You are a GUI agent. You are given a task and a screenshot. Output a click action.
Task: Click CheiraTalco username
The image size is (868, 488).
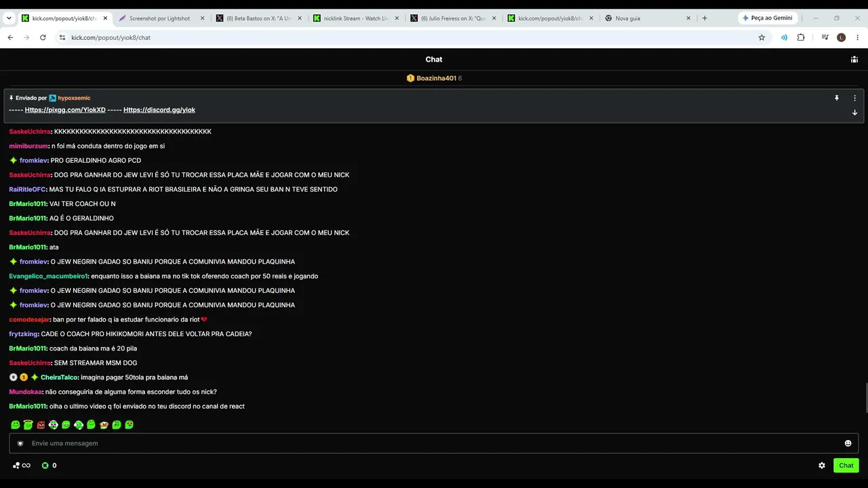pos(59,377)
